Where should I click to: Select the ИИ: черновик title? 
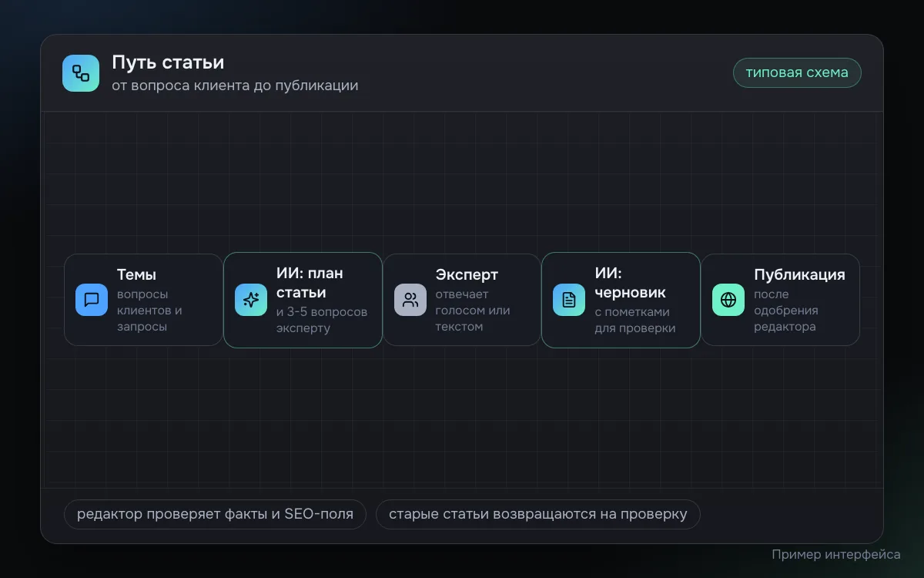pos(630,283)
